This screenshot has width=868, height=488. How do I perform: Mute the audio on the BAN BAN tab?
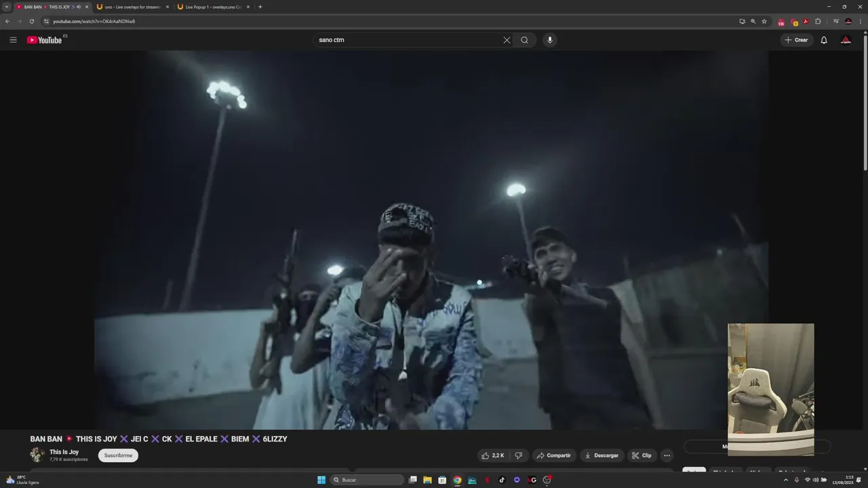click(79, 7)
